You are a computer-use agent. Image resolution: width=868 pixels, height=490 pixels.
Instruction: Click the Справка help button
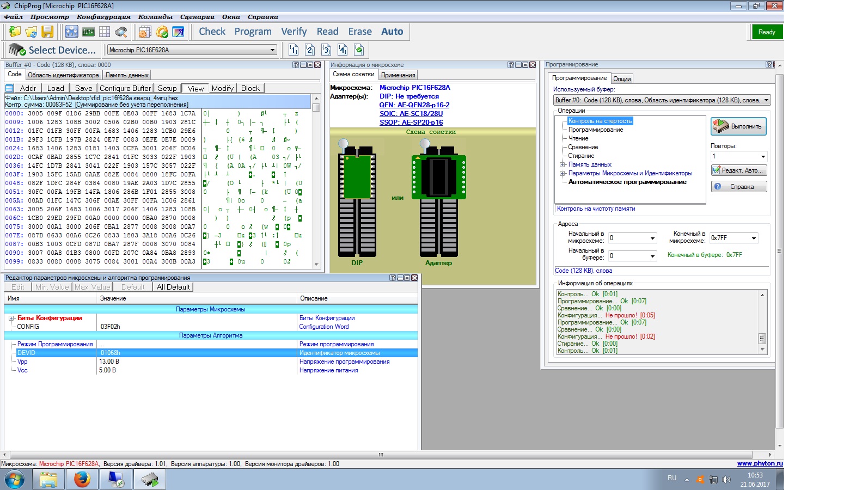(739, 187)
